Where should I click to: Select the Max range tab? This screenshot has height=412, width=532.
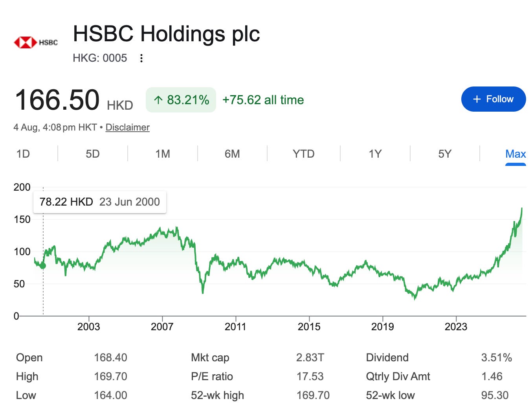(515, 154)
